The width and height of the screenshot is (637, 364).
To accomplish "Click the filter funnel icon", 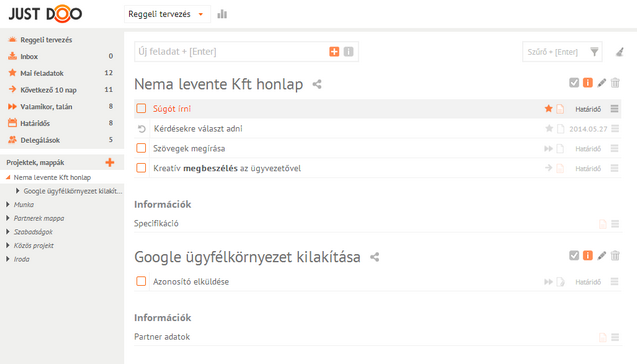I will pyautogui.click(x=594, y=52).
